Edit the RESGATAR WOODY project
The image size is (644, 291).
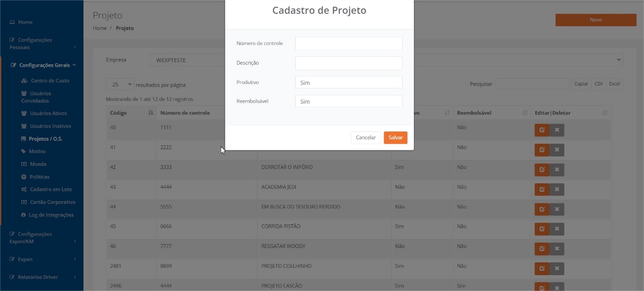click(x=542, y=249)
